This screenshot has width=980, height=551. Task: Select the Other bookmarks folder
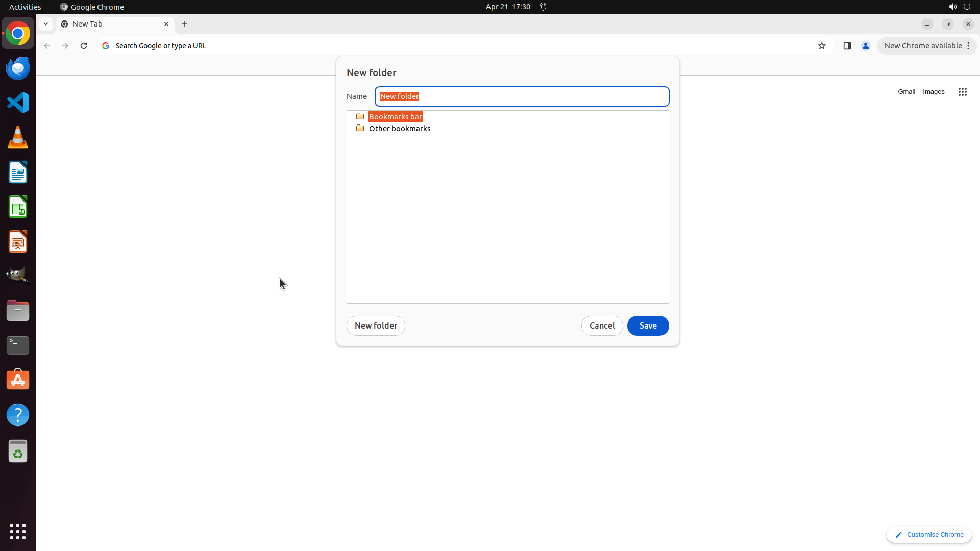[399, 129]
